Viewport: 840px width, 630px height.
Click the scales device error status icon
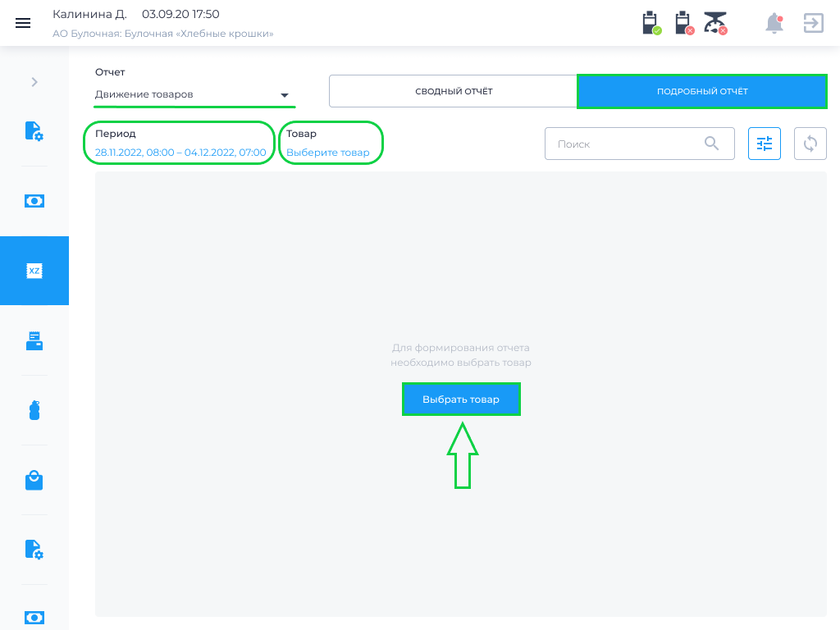click(x=715, y=23)
